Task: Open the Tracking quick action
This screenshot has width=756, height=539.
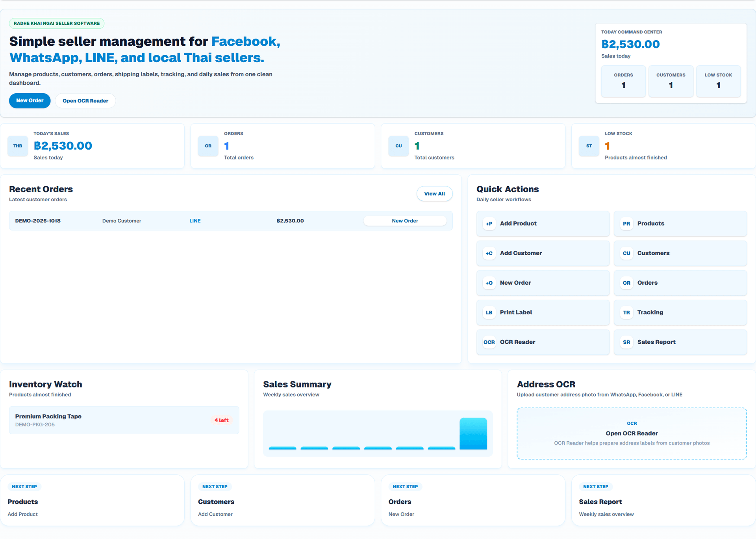Action: [680, 313]
